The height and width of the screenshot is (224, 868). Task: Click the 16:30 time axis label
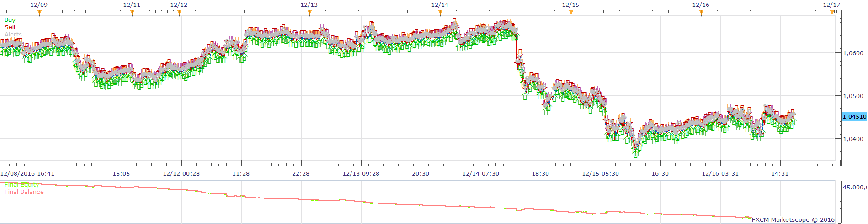point(660,174)
